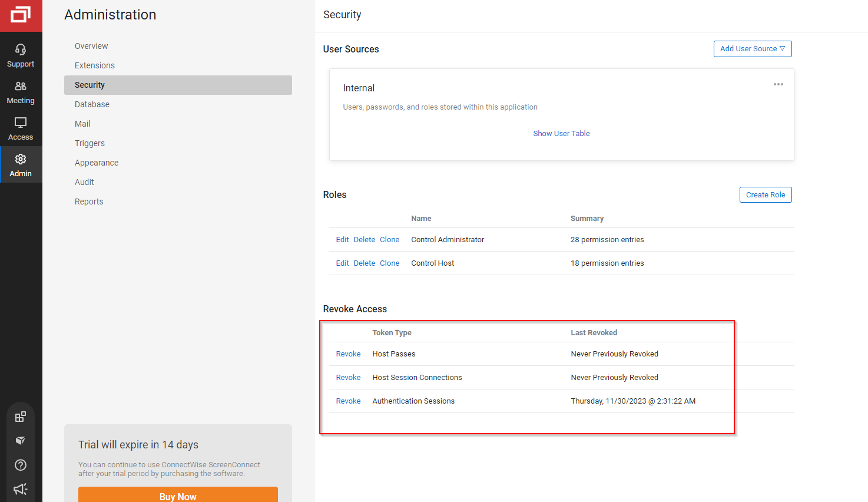This screenshot has height=502, width=868.
Task: Delete the Control Host role
Action: pyautogui.click(x=364, y=263)
